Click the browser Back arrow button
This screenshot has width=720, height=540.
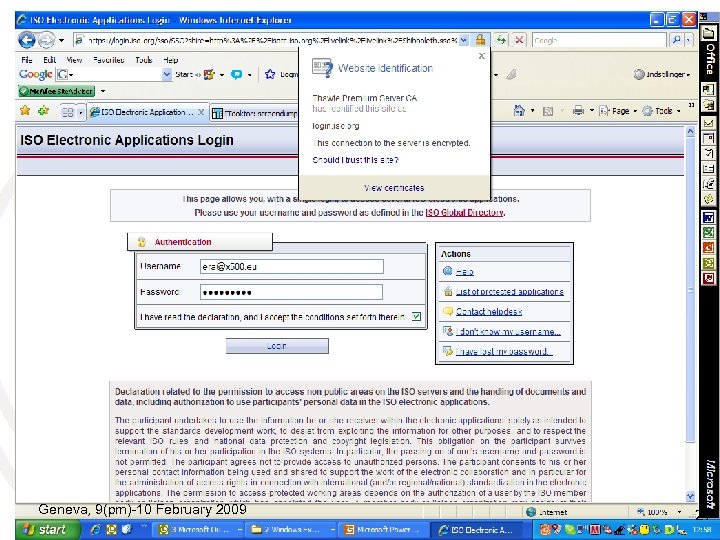[x=27, y=40]
